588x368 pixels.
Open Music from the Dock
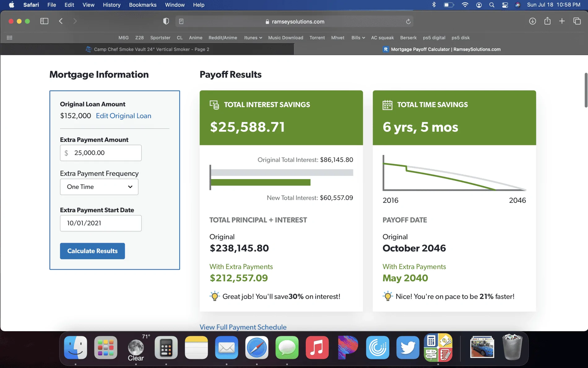point(317,347)
